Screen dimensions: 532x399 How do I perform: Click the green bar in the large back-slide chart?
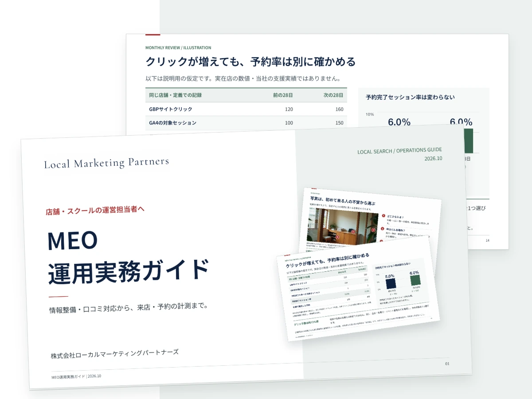click(468, 141)
